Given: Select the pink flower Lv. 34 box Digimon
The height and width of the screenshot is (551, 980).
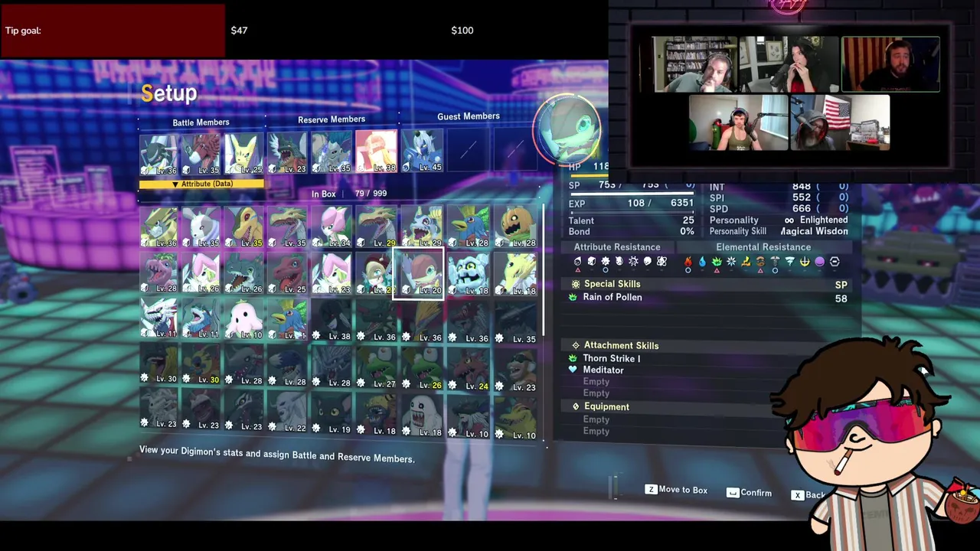Looking at the screenshot, I should pos(332,227).
